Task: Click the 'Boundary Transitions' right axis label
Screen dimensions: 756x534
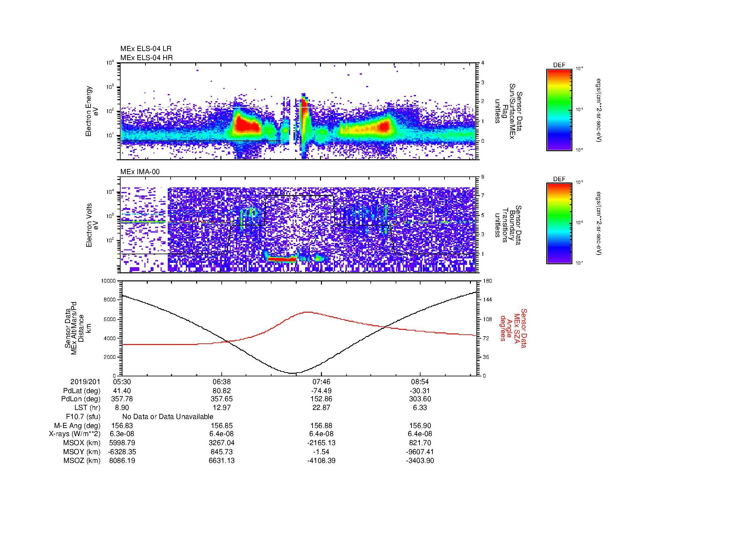Action: 508,225
